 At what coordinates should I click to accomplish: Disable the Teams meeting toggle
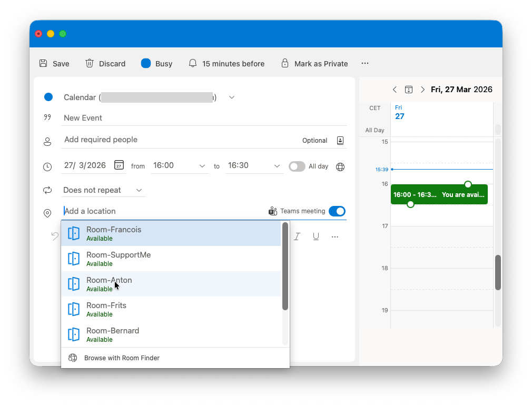[337, 211]
